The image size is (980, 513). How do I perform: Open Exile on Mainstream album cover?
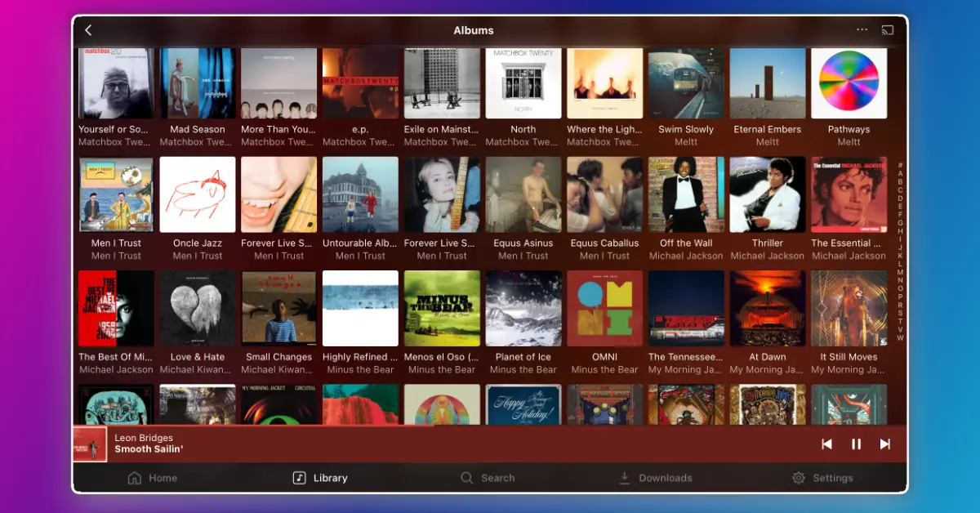pyautogui.click(x=442, y=83)
